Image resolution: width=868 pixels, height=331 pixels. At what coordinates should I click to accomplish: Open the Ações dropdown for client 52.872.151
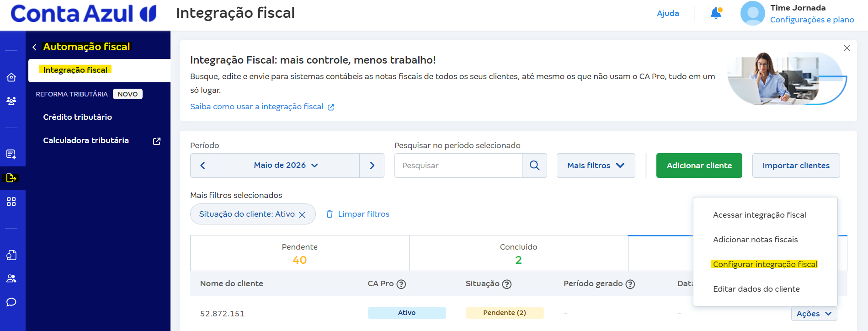click(814, 314)
